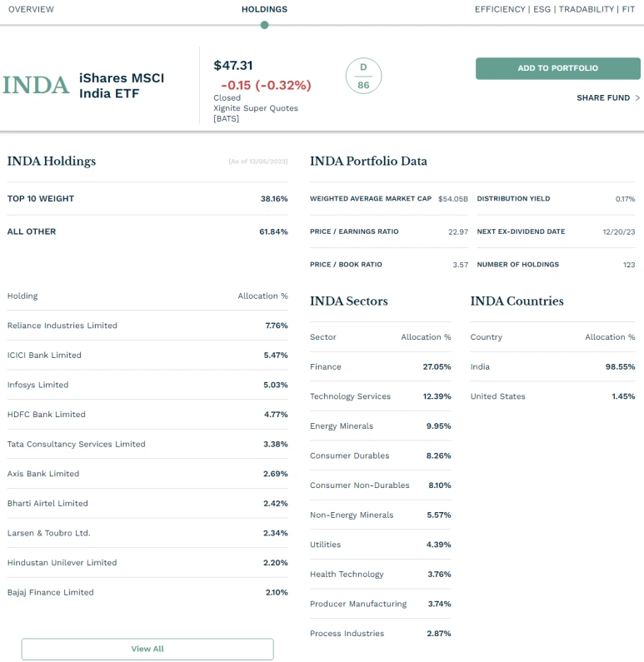
Task: Click the INDA ticker logo
Action: click(36, 85)
